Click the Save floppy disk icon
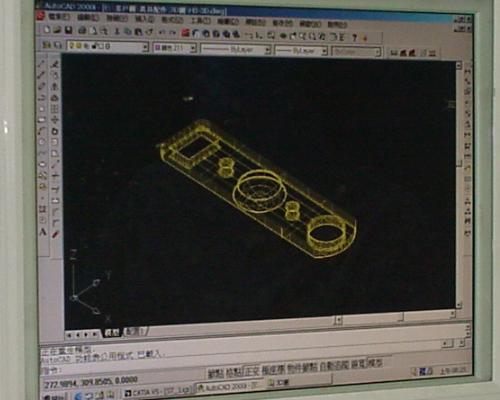500x400 pixels. click(68, 30)
